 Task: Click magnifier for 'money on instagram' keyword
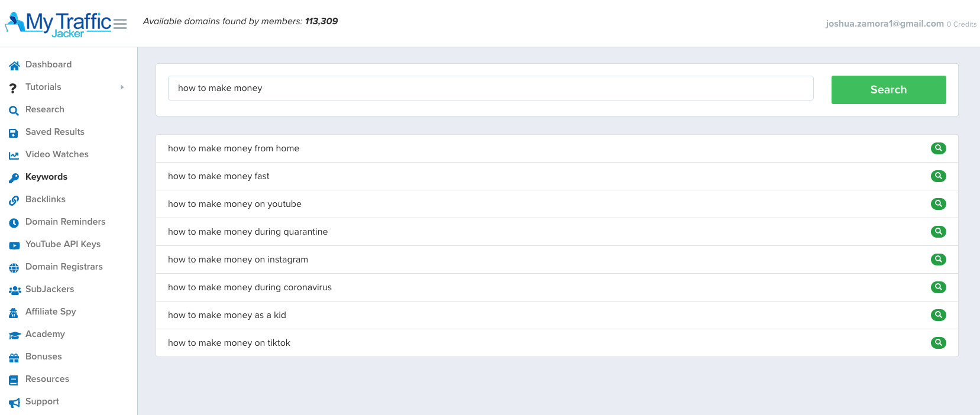938,260
